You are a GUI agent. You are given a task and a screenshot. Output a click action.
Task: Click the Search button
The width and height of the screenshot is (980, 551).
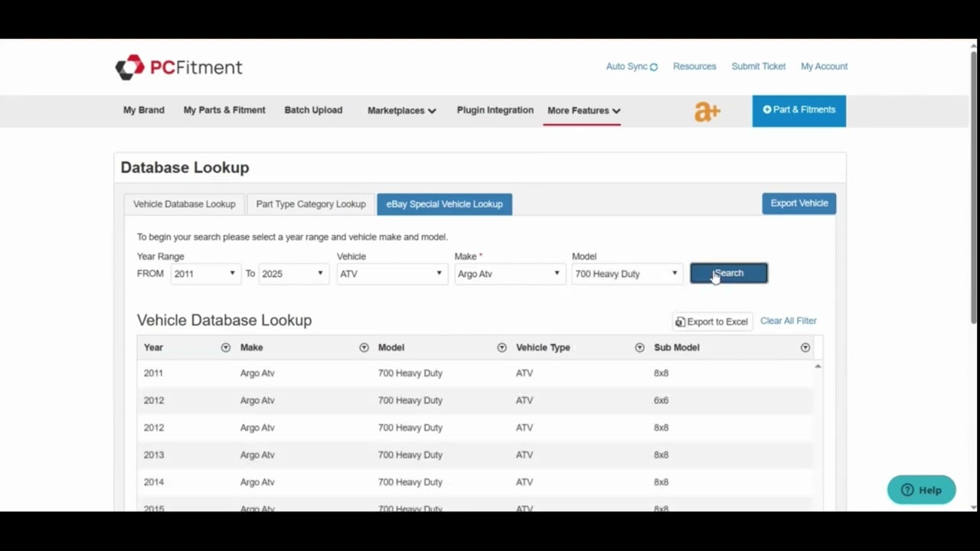[729, 273]
